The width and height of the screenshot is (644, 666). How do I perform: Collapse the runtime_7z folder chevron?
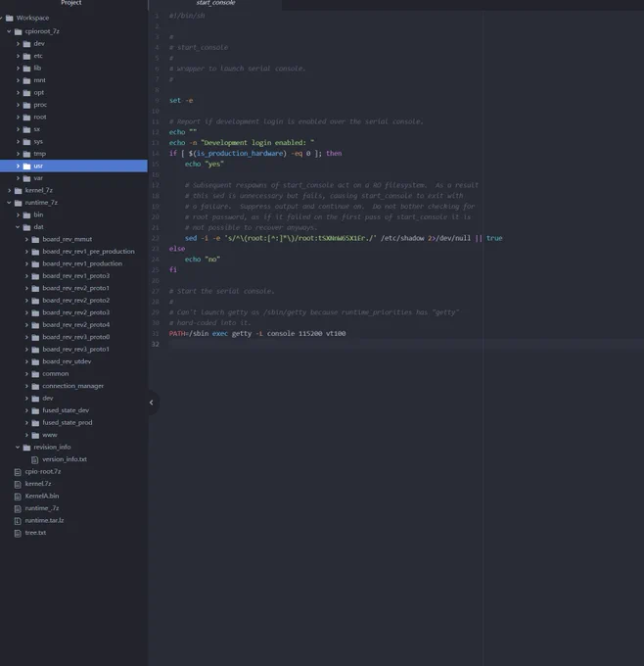point(9,203)
